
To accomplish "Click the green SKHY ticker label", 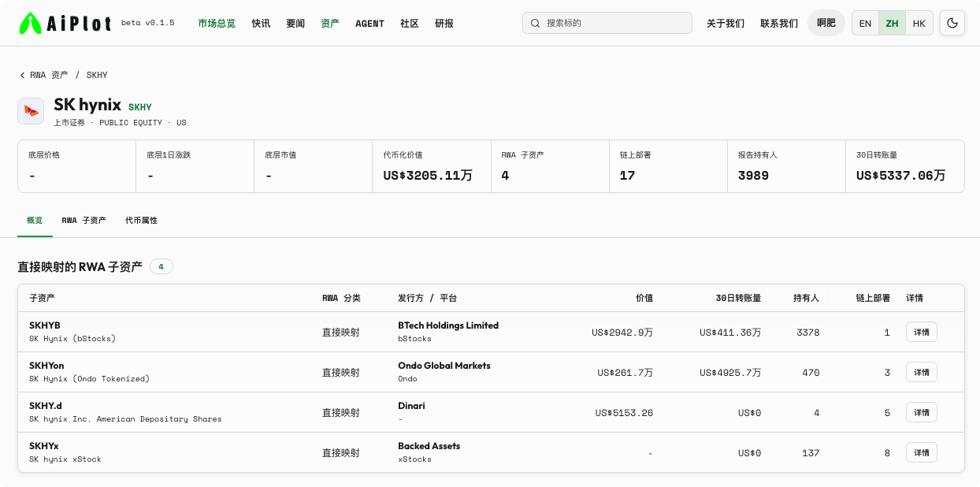I will pyautogui.click(x=140, y=107).
